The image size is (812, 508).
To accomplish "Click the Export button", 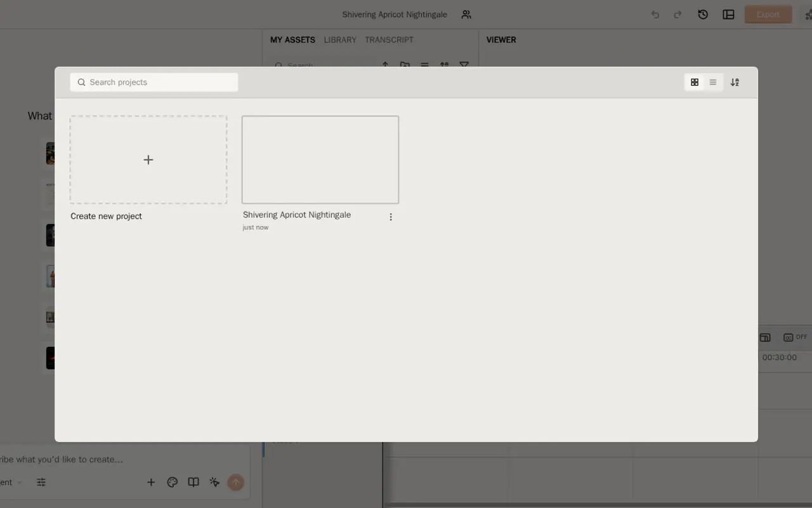I will 768,15.
